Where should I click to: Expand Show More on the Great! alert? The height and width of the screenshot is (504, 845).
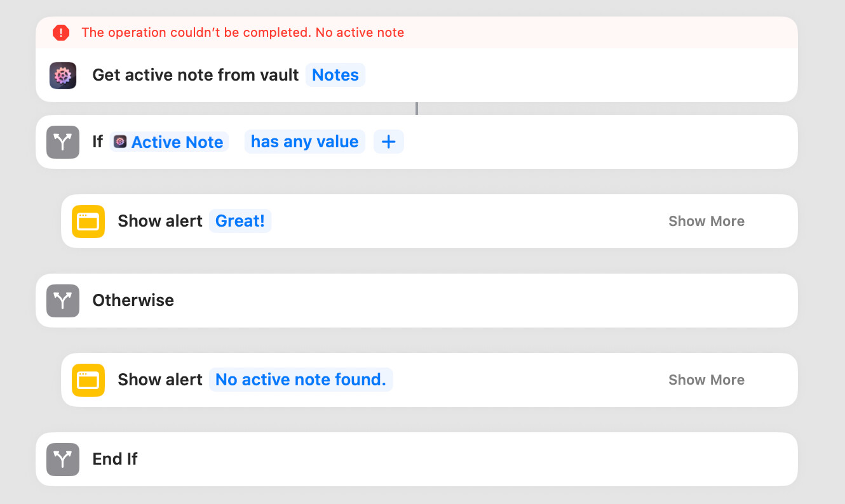(x=706, y=222)
